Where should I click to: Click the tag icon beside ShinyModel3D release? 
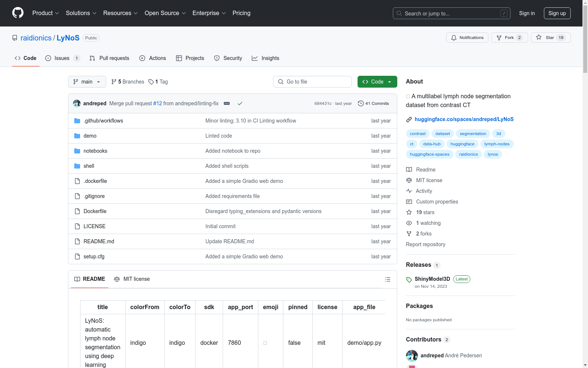pos(409,280)
